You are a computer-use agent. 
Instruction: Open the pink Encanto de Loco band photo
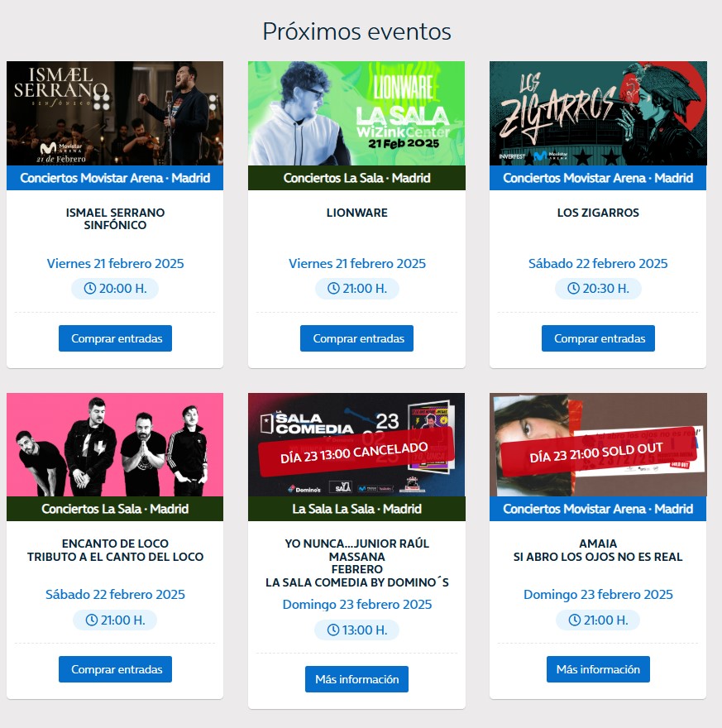pos(115,445)
